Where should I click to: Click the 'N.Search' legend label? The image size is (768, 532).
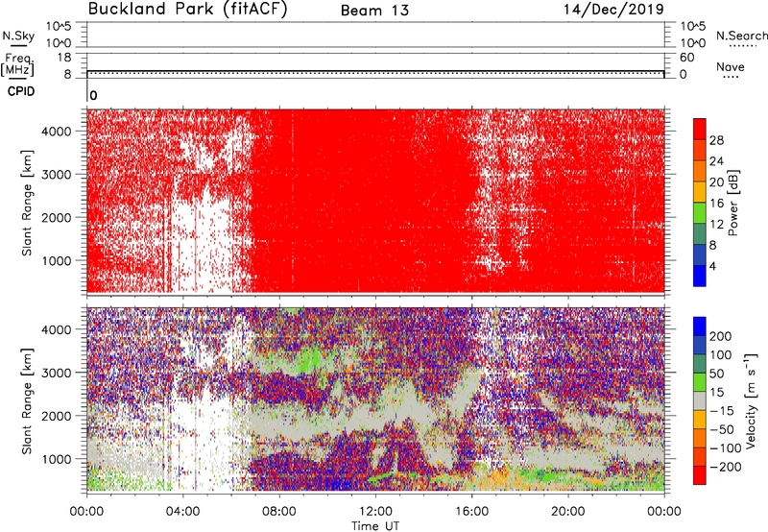coord(741,36)
